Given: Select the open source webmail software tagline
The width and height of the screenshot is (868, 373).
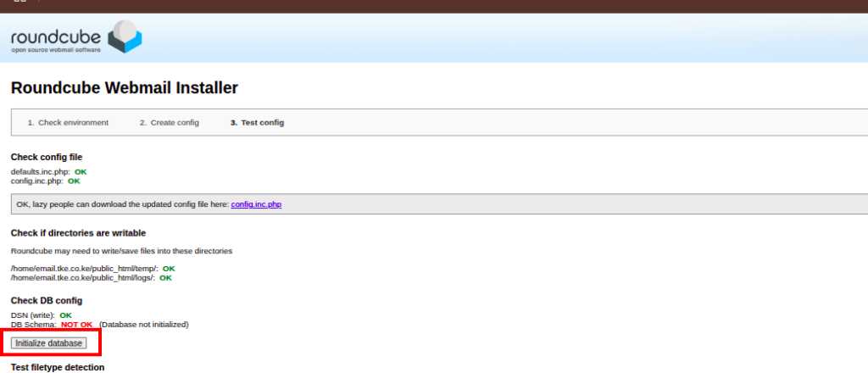Looking at the screenshot, I should (x=56, y=50).
